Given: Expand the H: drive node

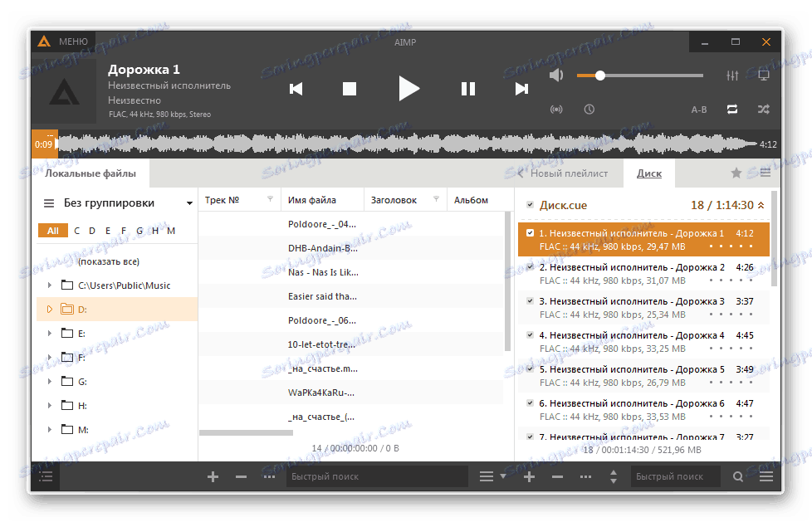Looking at the screenshot, I should click(x=50, y=406).
